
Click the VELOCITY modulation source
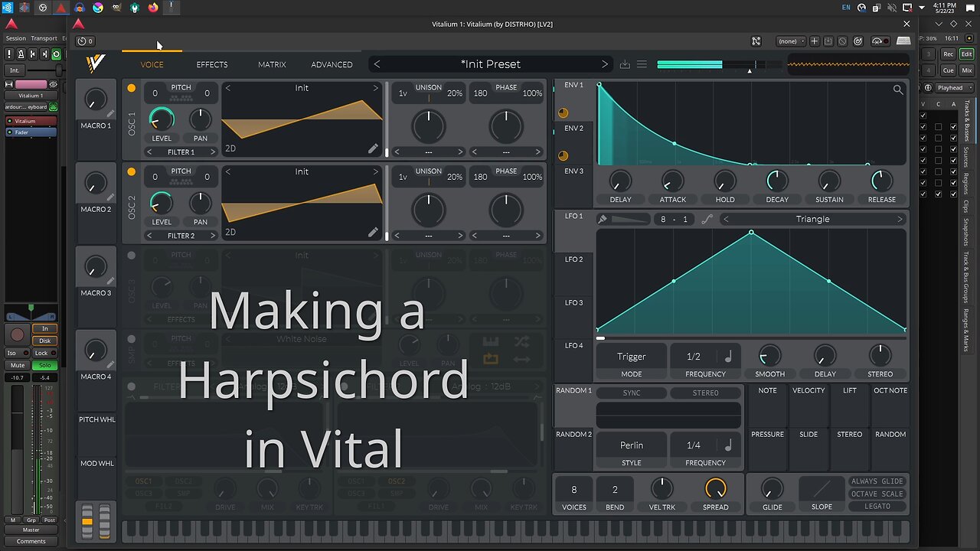(x=808, y=406)
